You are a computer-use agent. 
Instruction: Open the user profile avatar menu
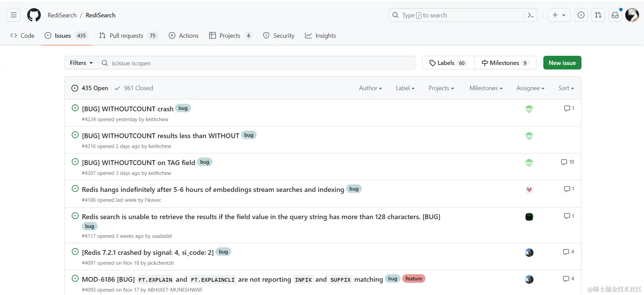tap(632, 15)
